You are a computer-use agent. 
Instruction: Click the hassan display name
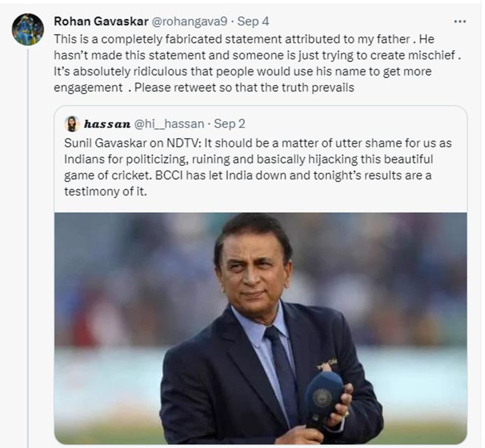pyautogui.click(x=107, y=124)
